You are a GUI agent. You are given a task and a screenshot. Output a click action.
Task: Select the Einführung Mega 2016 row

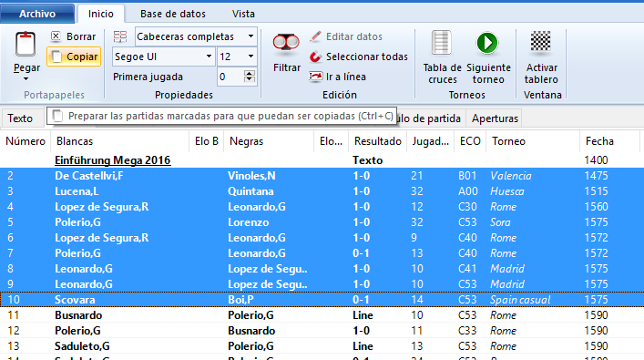322,159
